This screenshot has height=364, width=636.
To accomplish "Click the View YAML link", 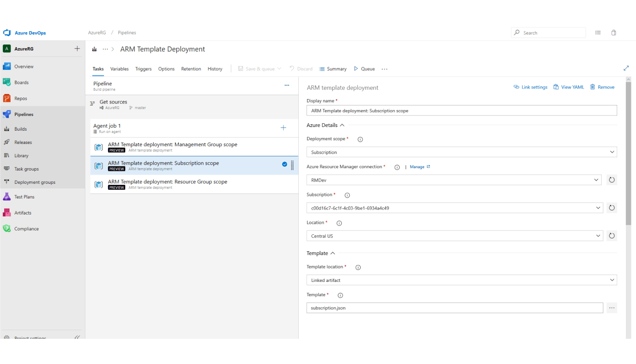I will 569,87.
